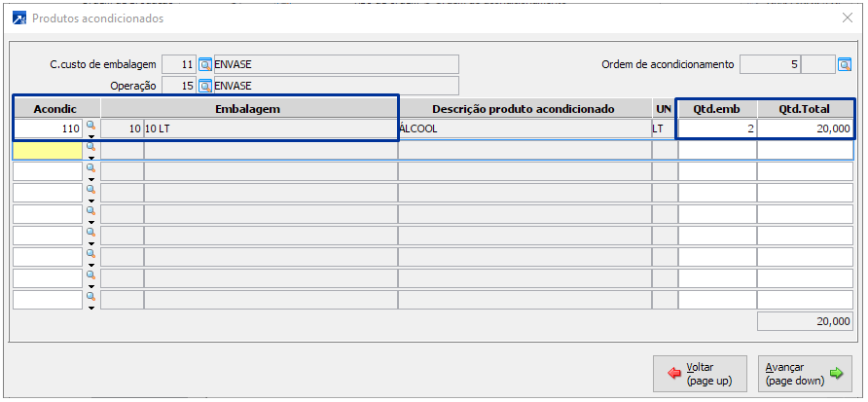Open search icon beside Operação field
The width and height of the screenshot is (868, 402).
(205, 87)
